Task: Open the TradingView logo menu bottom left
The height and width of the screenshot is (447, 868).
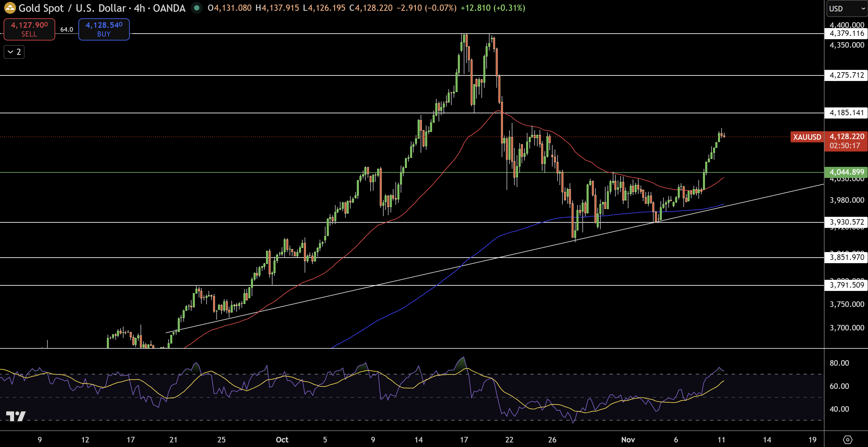Action: pos(16,416)
